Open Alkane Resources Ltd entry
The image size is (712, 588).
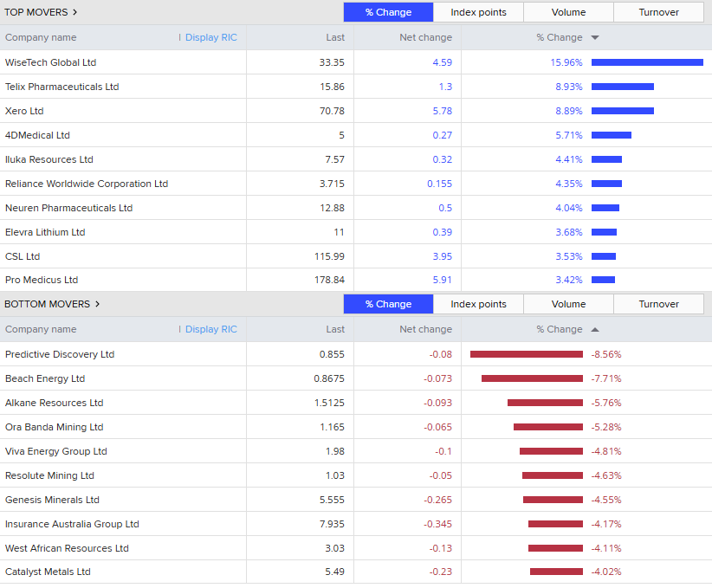(54, 403)
